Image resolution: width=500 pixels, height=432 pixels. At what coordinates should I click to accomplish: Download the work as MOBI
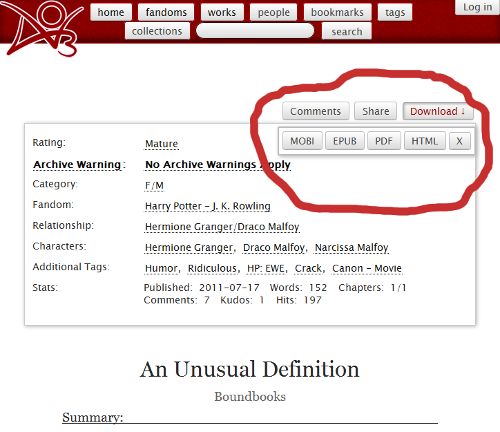(x=302, y=141)
